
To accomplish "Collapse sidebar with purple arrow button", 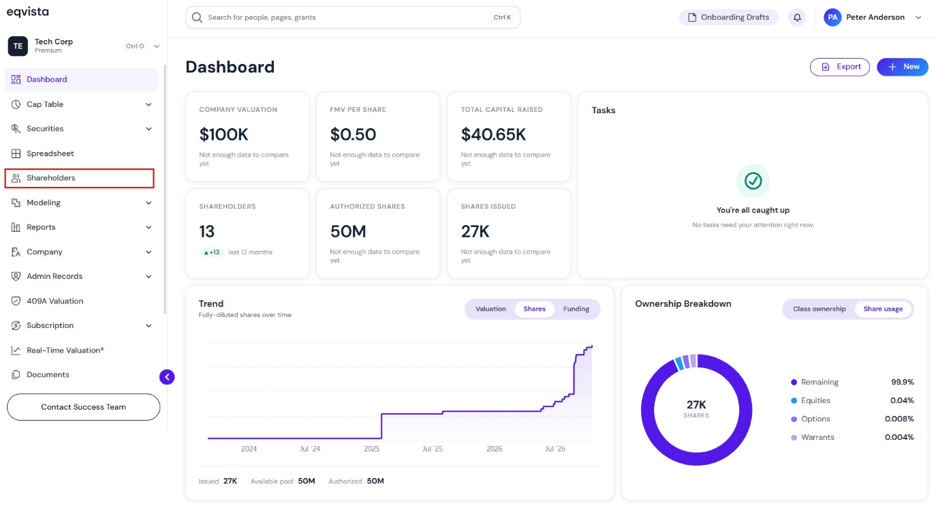I will click(167, 377).
